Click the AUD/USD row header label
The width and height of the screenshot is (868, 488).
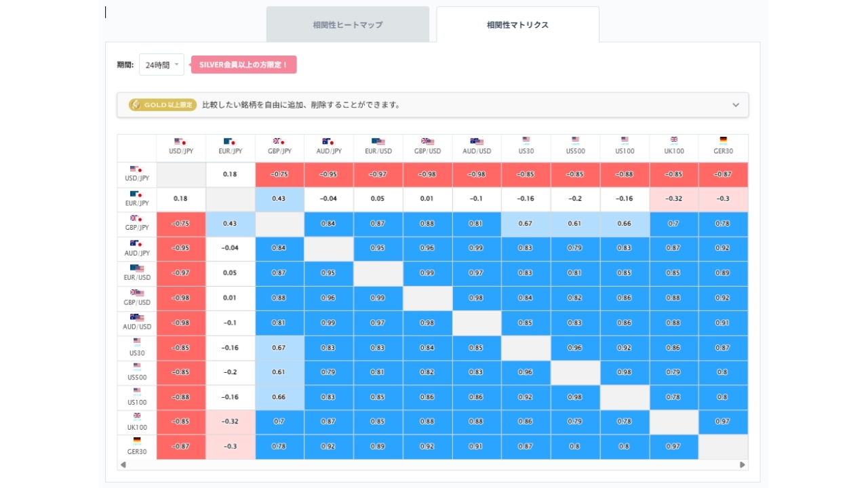click(136, 327)
